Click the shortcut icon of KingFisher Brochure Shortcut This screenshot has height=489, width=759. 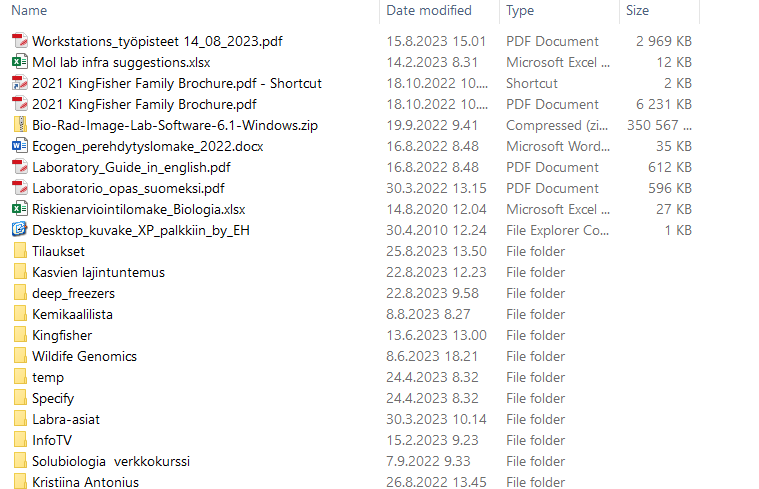(20, 83)
